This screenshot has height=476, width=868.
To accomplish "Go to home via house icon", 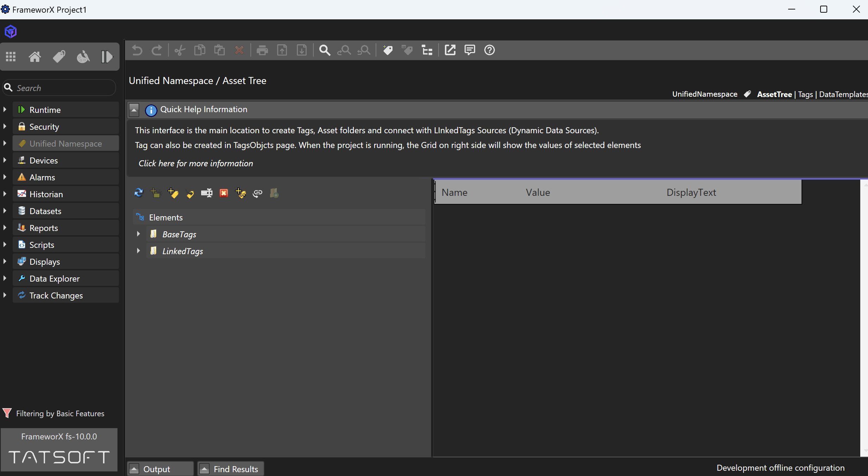I will tap(34, 57).
